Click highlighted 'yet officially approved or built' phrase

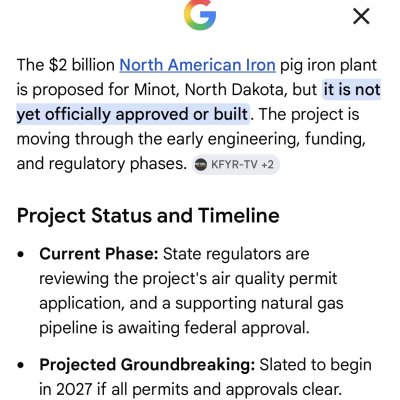pyautogui.click(x=133, y=114)
